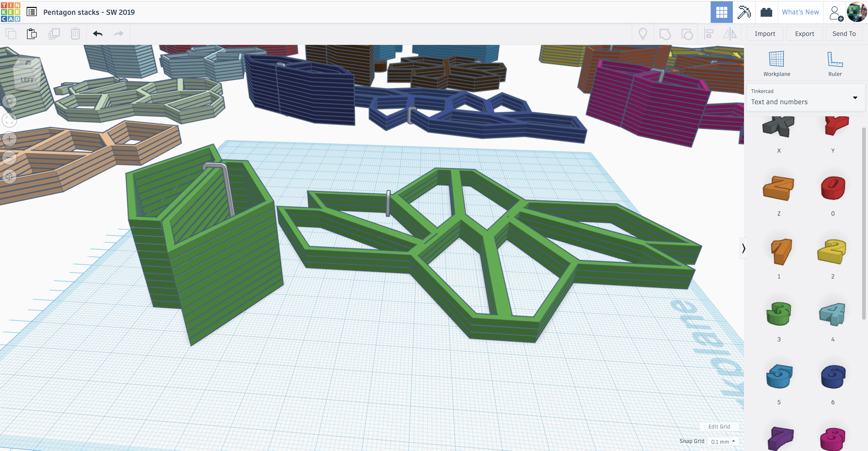Open the Text and numbers shapes dropdown

[x=805, y=97]
